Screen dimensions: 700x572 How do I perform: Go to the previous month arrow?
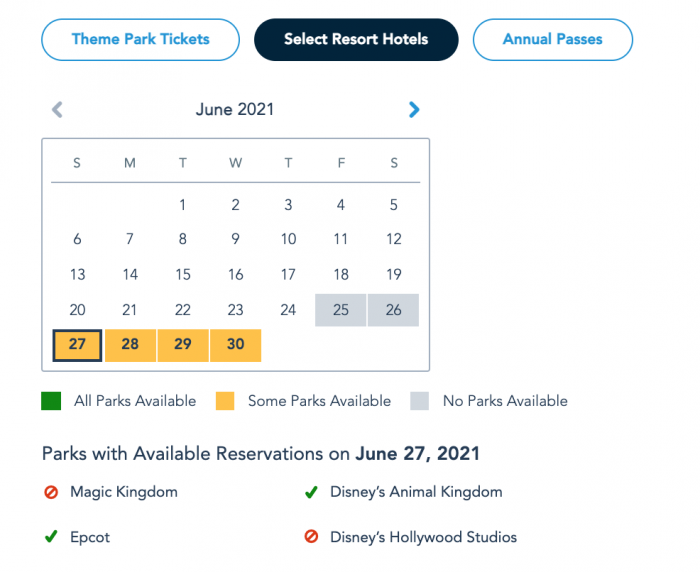click(57, 110)
